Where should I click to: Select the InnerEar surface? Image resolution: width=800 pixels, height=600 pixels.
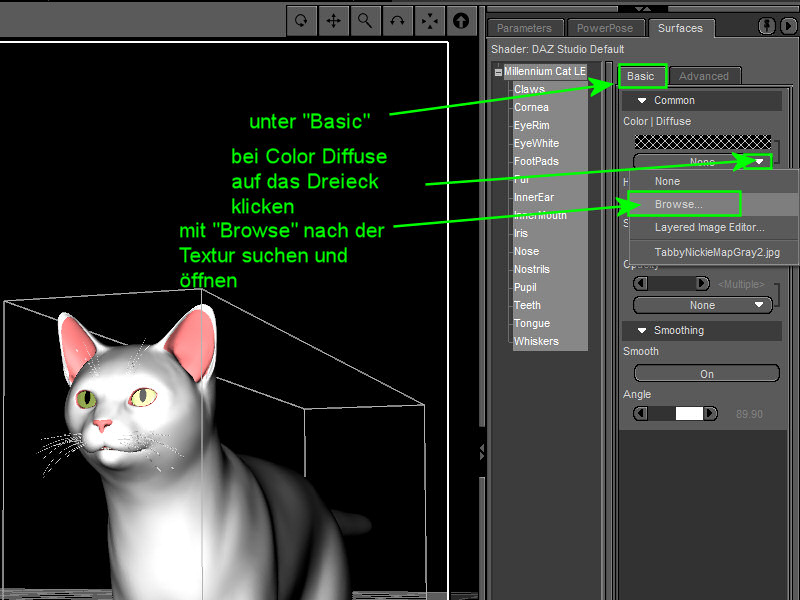[x=534, y=197]
